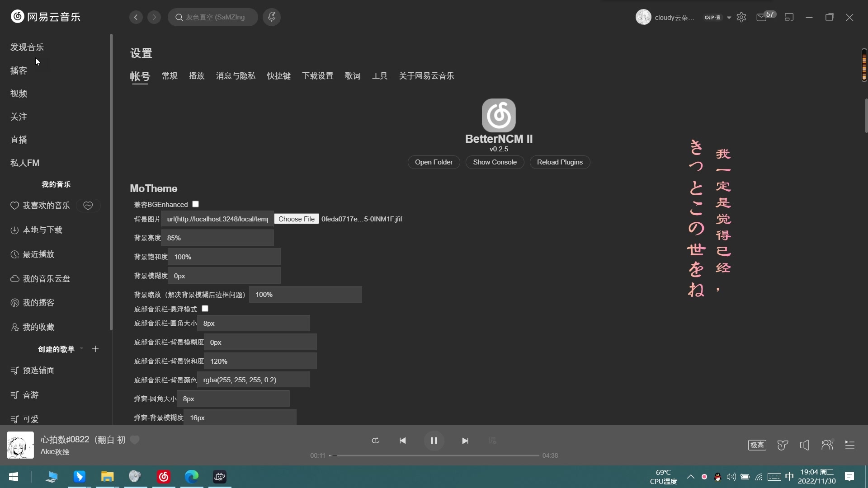
Task: Edit the 底部音乐栏-背景颜色 rgba field
Action: [x=254, y=380]
